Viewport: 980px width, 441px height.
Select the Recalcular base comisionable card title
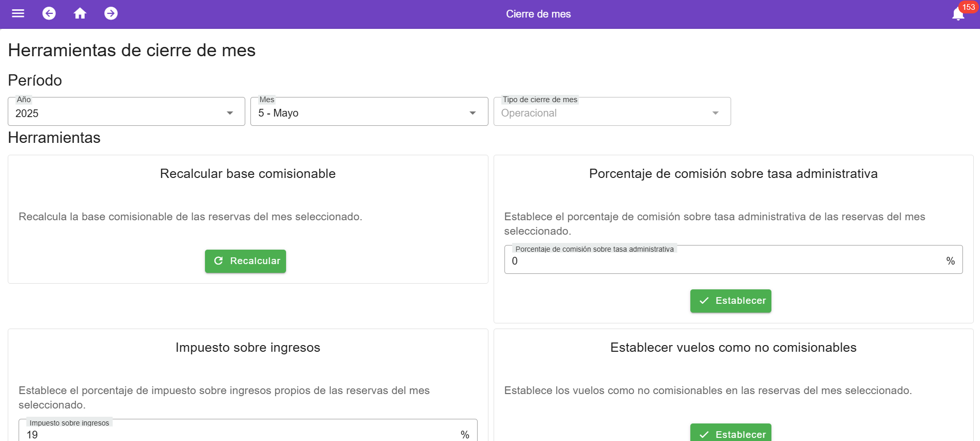(248, 174)
